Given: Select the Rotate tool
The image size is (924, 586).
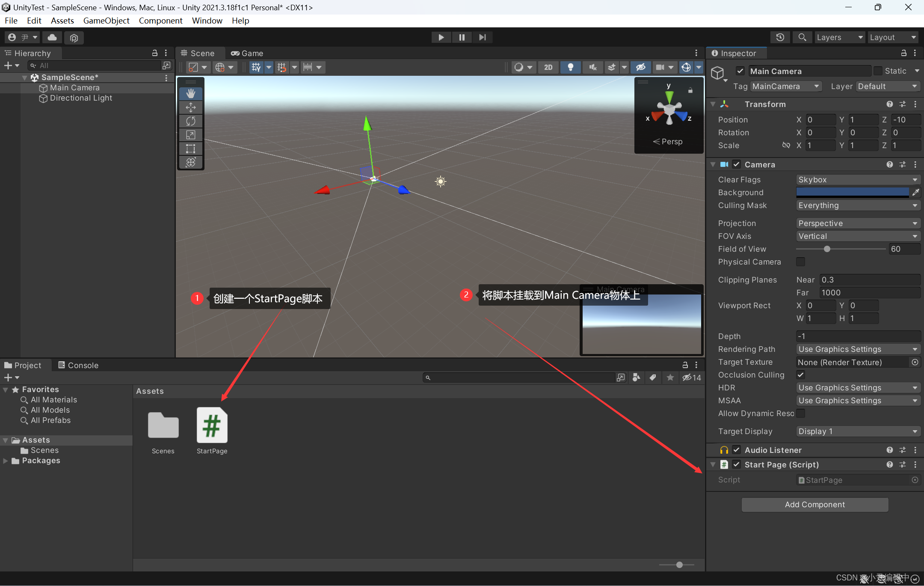Looking at the screenshot, I should 191,121.
